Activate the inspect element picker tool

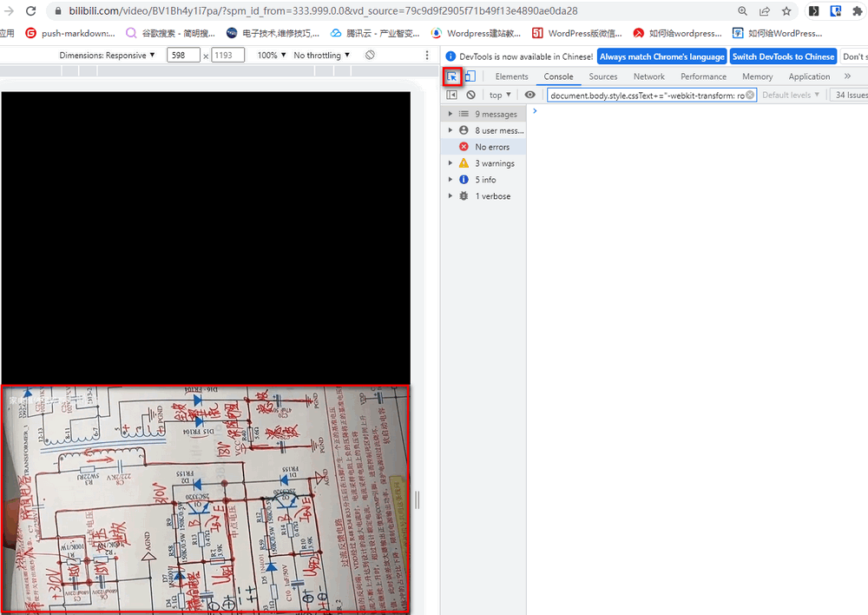tap(451, 76)
